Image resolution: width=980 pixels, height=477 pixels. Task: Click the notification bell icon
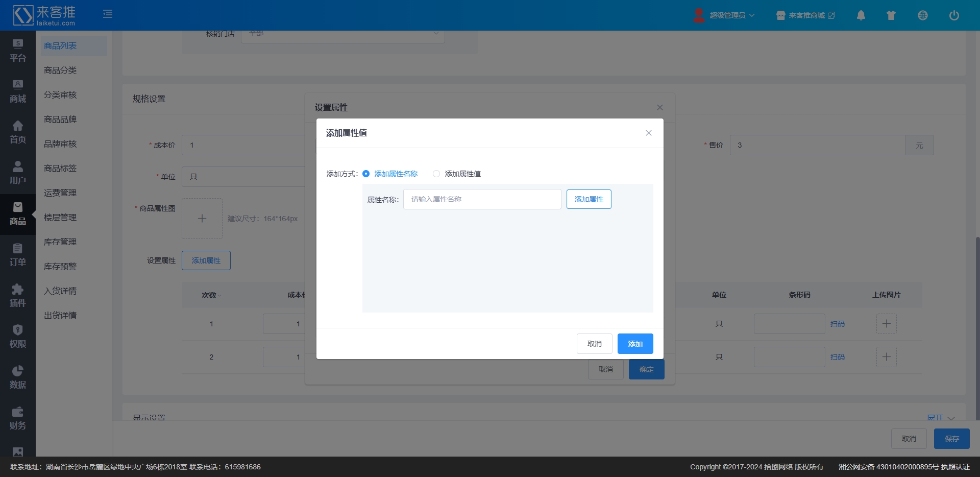(x=861, y=15)
